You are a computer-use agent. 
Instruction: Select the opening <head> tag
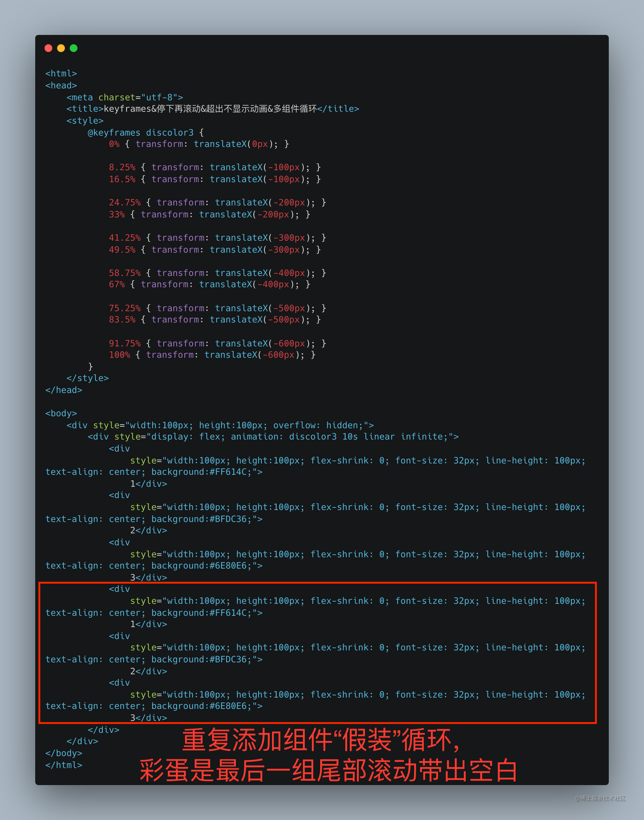(x=61, y=86)
